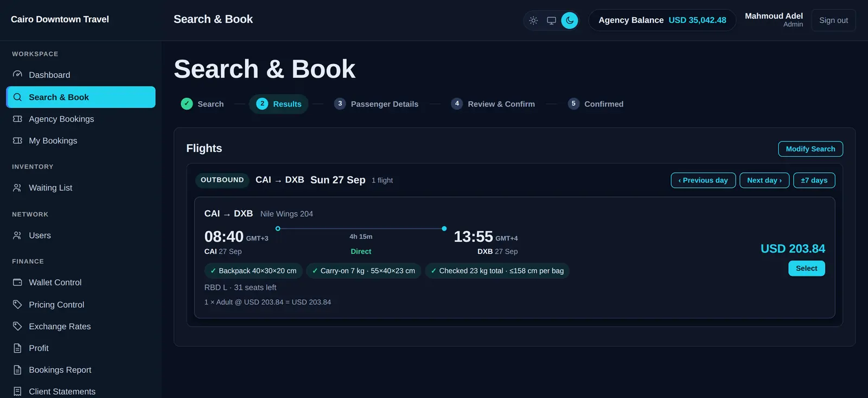Image resolution: width=868 pixels, height=398 pixels.
Task: Show ±7 days fare view
Action: tap(814, 180)
